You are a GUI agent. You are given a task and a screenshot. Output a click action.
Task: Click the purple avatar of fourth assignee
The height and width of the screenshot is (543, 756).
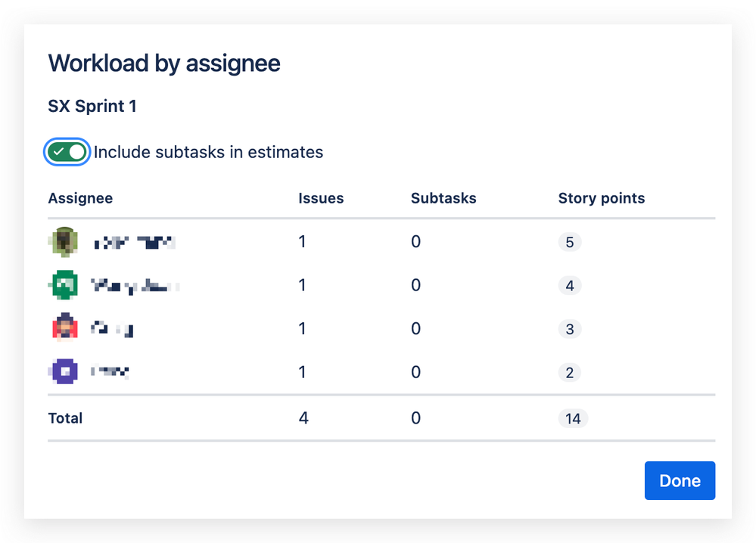[64, 371]
